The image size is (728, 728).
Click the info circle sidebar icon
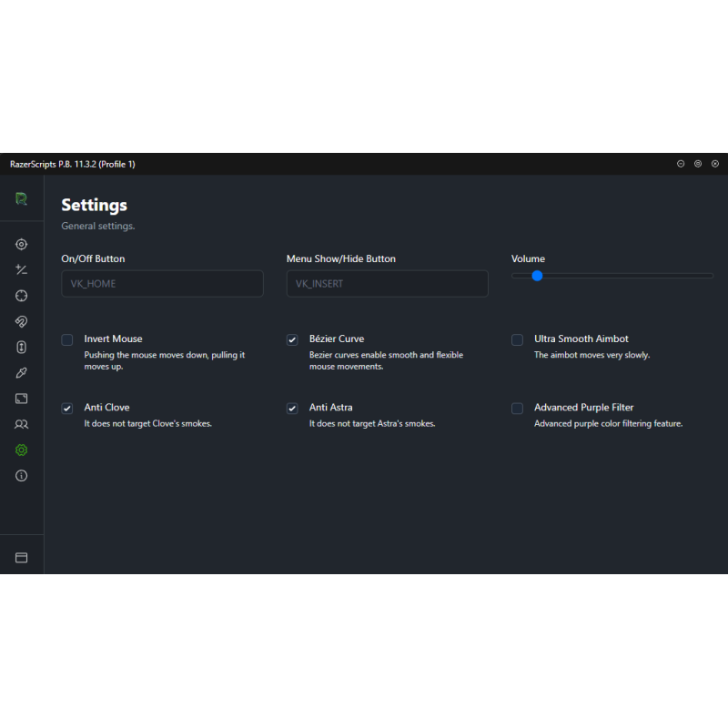(x=21, y=475)
